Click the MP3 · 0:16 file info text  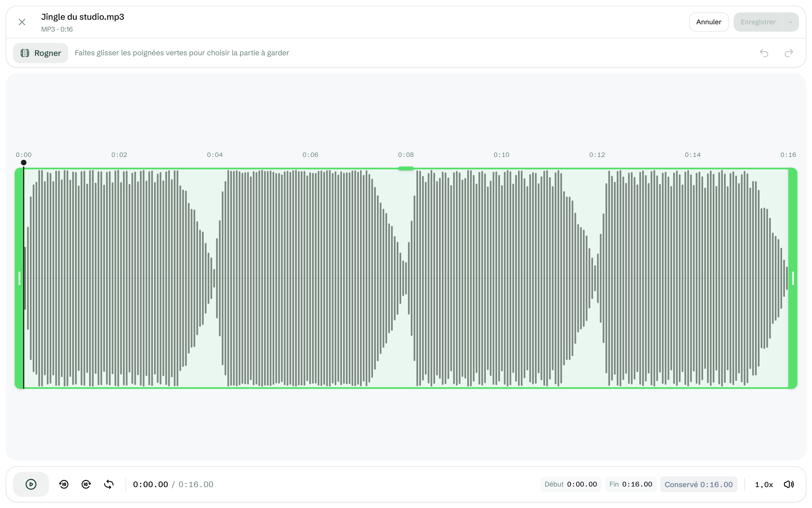pyautogui.click(x=57, y=29)
